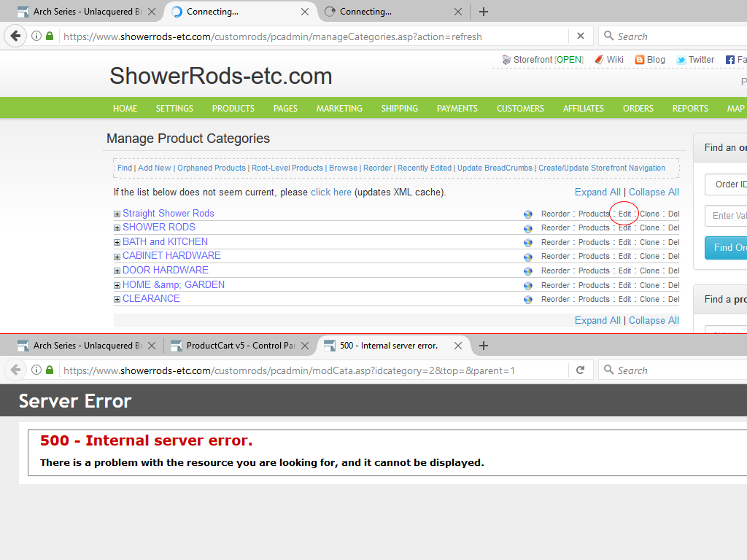
Task: Click upper Expand All link
Action: click(597, 192)
